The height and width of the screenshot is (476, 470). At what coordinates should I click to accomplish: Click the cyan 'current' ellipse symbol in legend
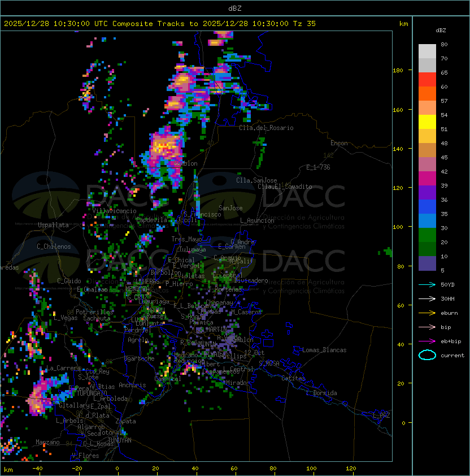click(x=427, y=355)
